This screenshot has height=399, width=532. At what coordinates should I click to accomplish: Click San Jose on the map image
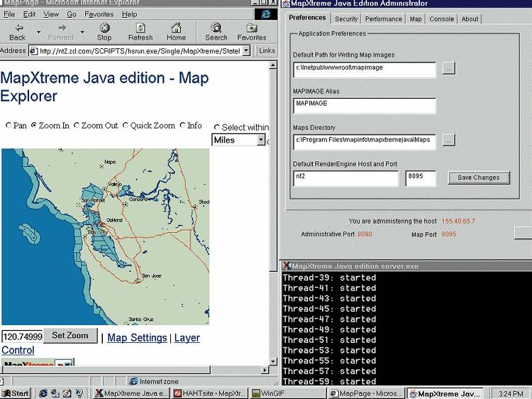click(151, 275)
